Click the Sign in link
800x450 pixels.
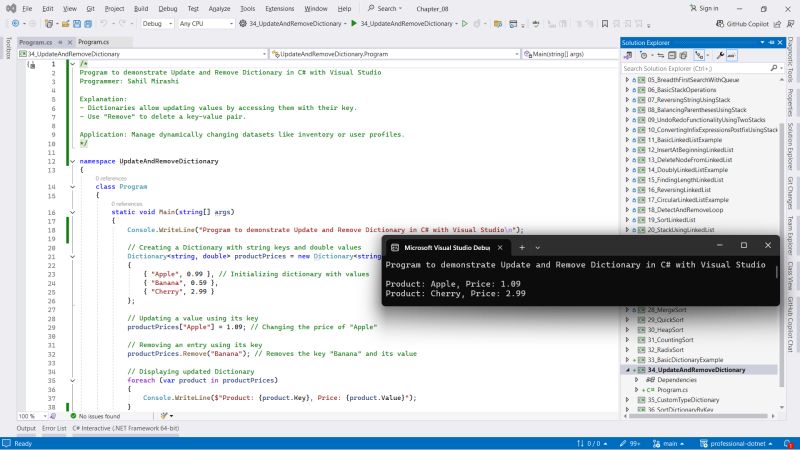(709, 7)
